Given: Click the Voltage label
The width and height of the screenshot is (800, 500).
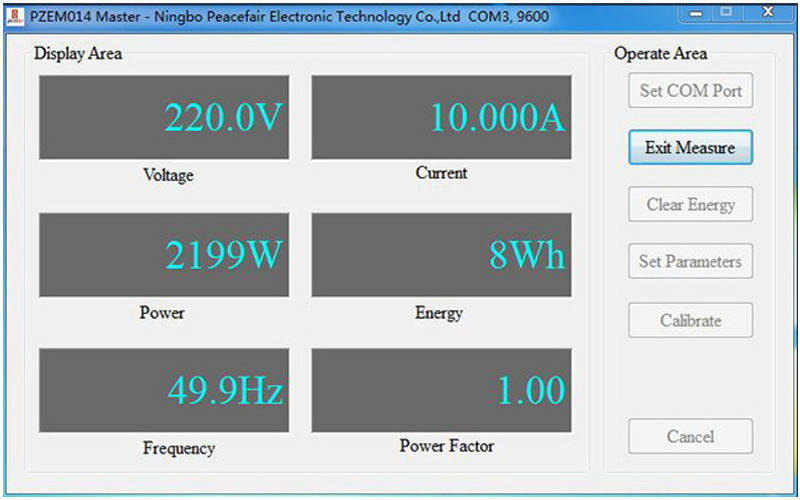Looking at the screenshot, I should [168, 175].
